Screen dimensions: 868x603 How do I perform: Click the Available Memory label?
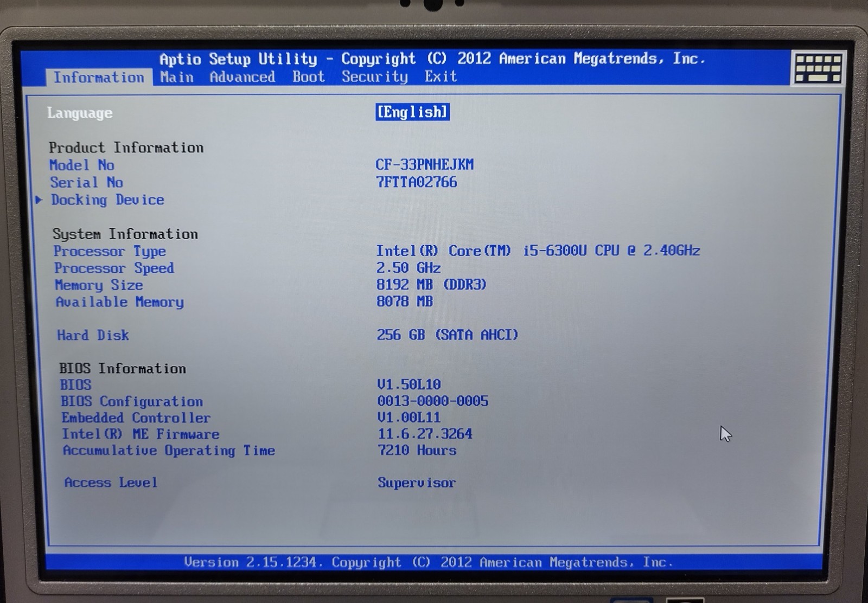pyautogui.click(x=120, y=302)
